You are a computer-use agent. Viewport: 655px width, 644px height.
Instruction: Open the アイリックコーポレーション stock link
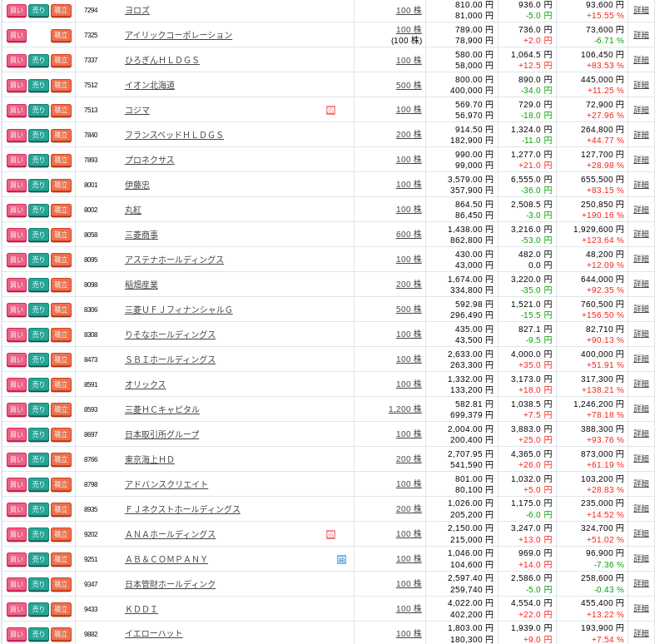(x=178, y=36)
